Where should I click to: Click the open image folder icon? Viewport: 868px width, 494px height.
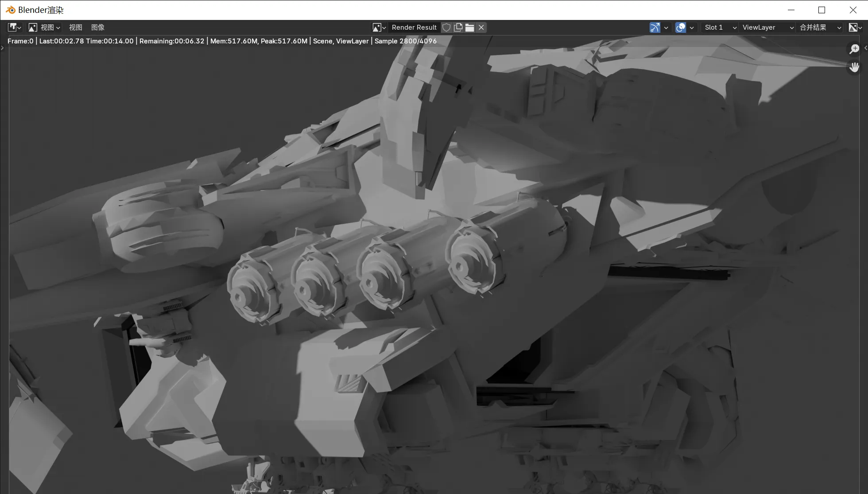[x=470, y=27]
